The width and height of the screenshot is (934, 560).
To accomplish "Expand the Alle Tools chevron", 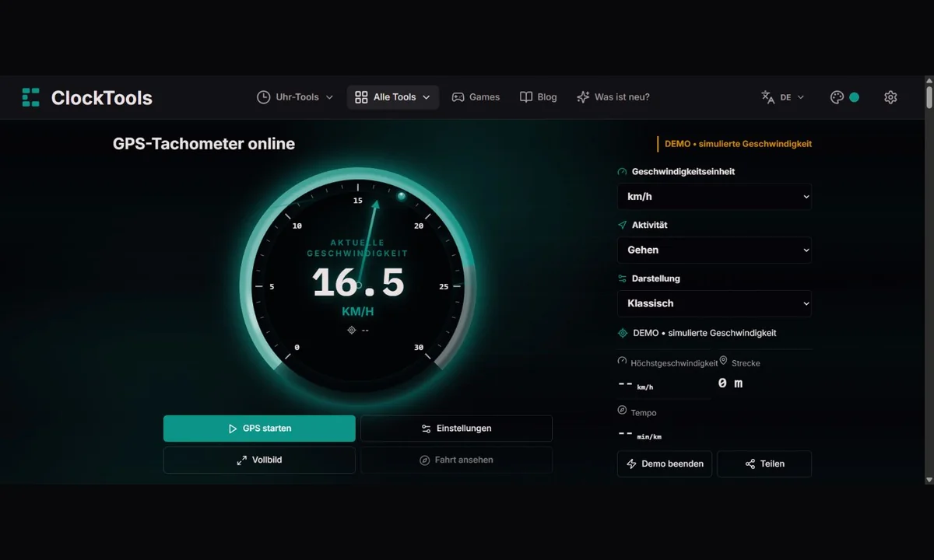I will 427,97.
